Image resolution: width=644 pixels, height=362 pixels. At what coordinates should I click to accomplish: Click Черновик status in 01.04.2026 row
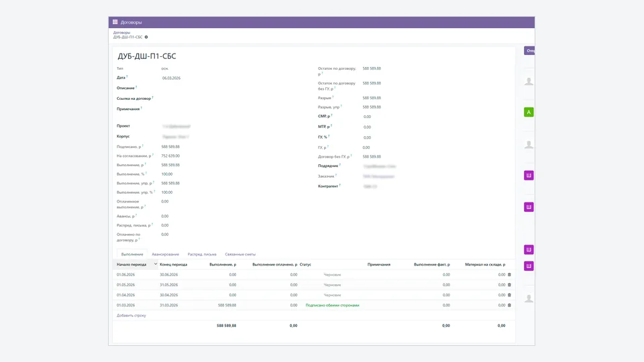pyautogui.click(x=332, y=295)
